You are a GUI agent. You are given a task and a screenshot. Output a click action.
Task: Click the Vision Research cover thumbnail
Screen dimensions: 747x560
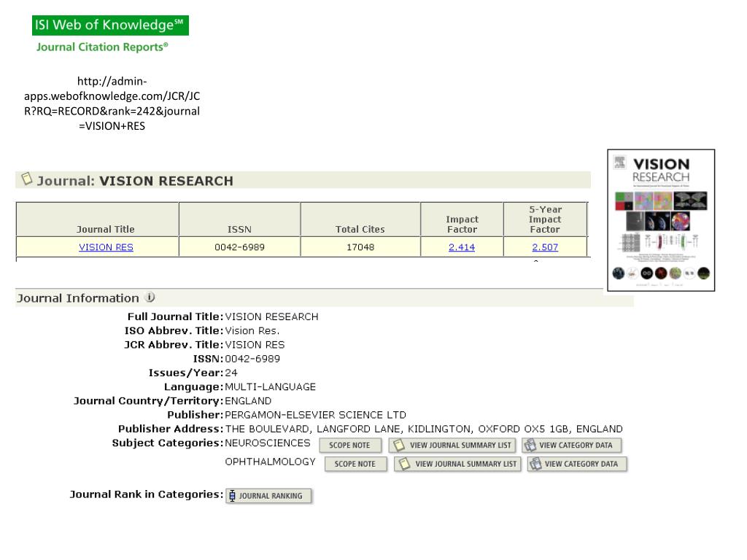tap(661, 220)
